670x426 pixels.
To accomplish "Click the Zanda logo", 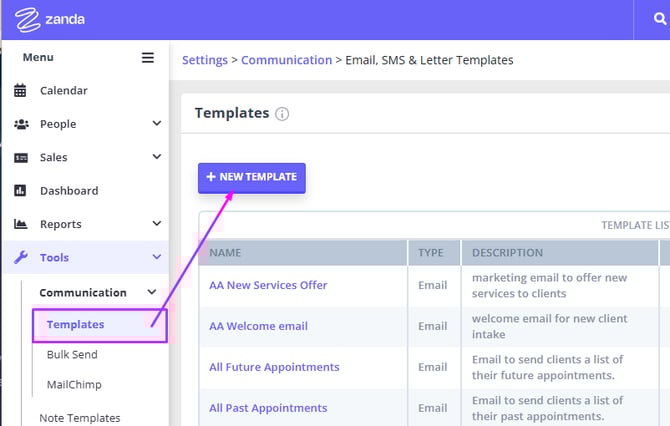I will tap(50, 19).
